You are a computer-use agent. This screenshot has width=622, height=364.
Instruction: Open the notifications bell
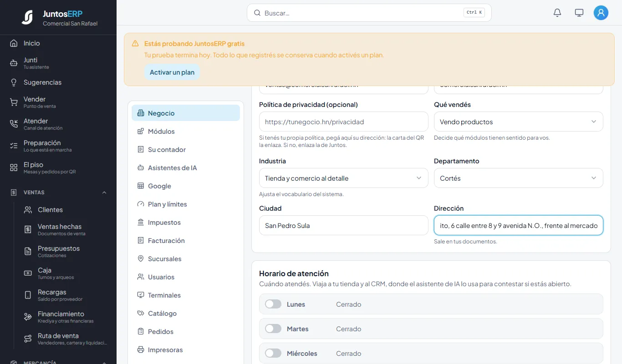click(557, 13)
